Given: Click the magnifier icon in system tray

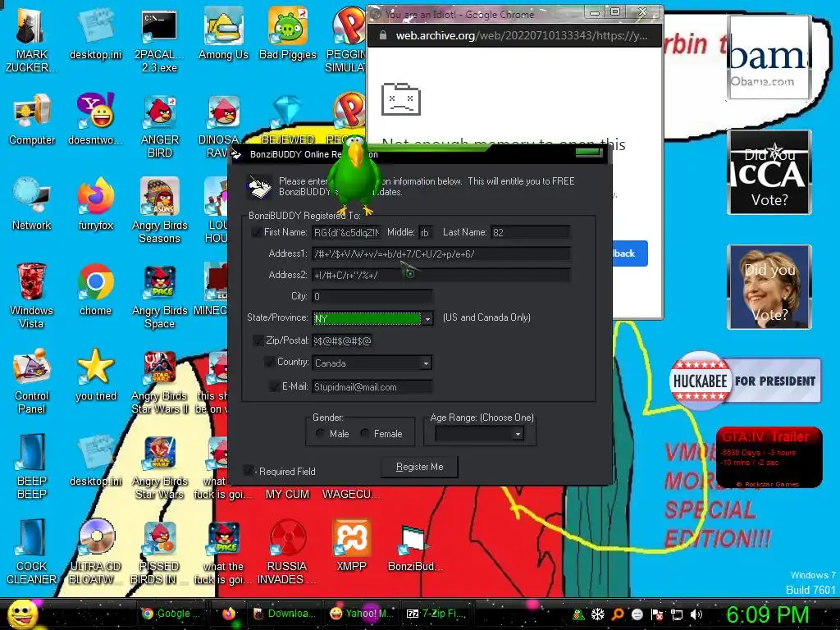Looking at the screenshot, I should tap(618, 614).
